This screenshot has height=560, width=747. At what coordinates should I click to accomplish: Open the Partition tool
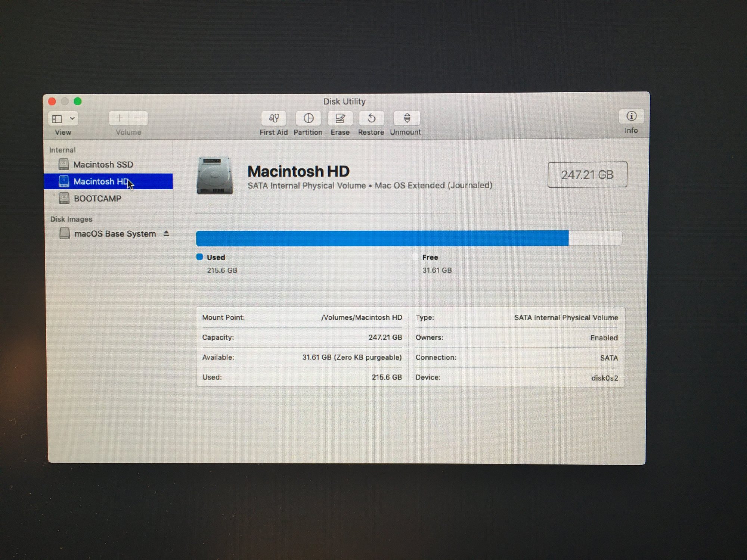[x=309, y=118]
